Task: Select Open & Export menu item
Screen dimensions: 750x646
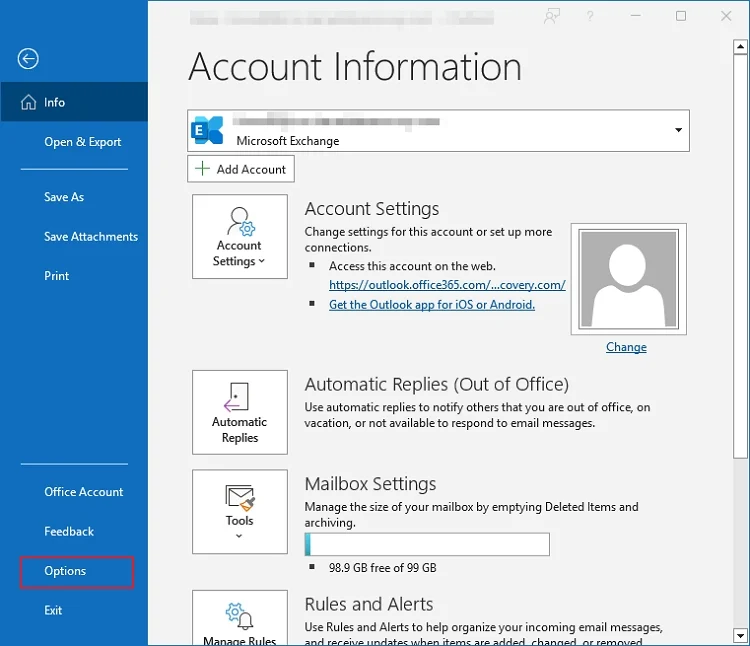Action: click(x=82, y=142)
